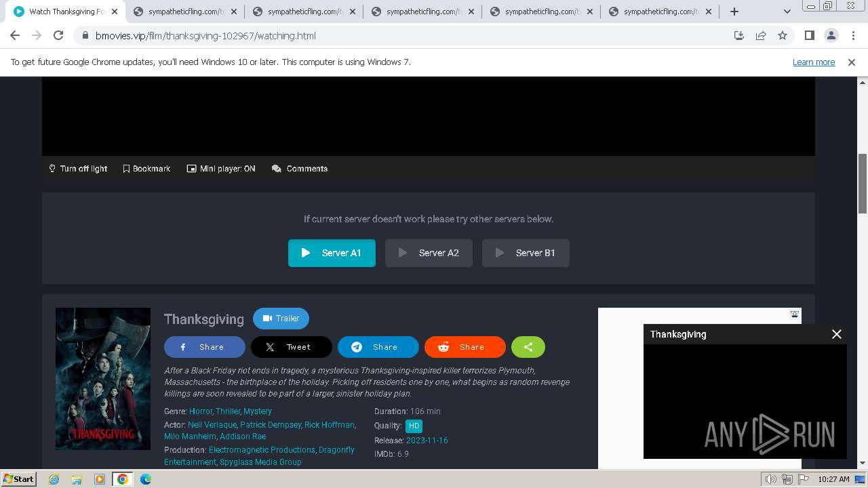View actor Rick Hoffman

click(330, 425)
